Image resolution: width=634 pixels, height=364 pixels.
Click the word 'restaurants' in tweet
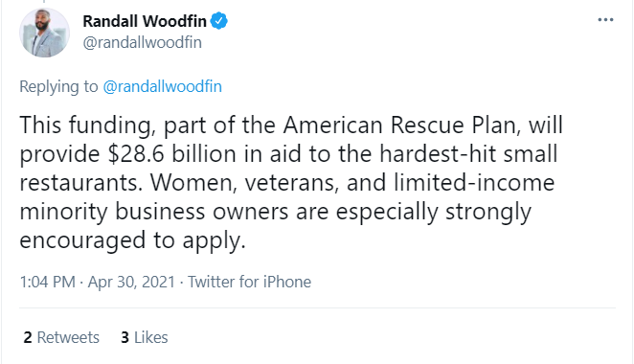pos(79,183)
